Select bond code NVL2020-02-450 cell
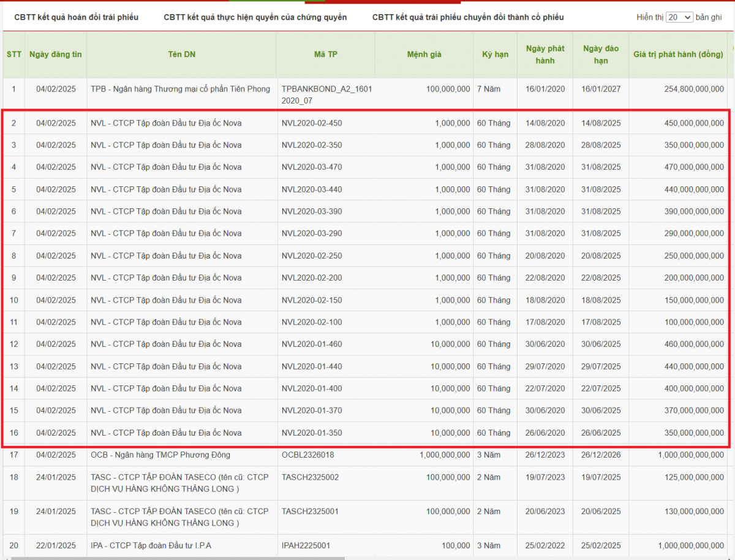The image size is (735, 560). 312,123
